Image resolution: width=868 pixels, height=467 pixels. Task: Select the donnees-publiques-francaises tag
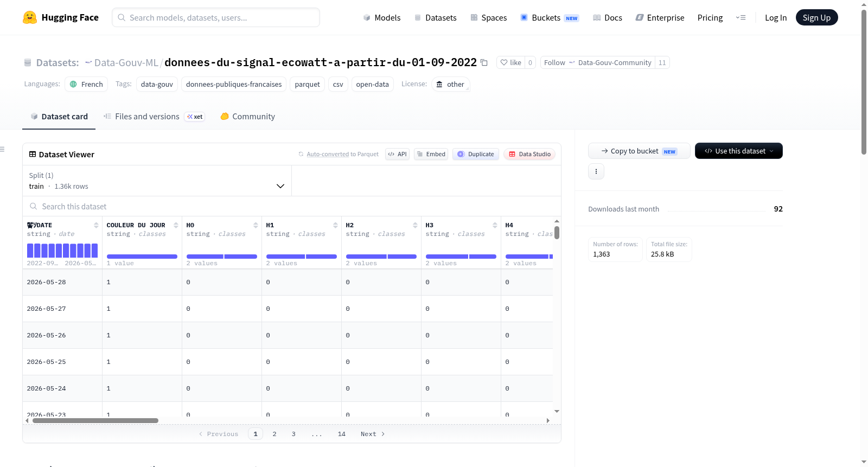(x=234, y=84)
